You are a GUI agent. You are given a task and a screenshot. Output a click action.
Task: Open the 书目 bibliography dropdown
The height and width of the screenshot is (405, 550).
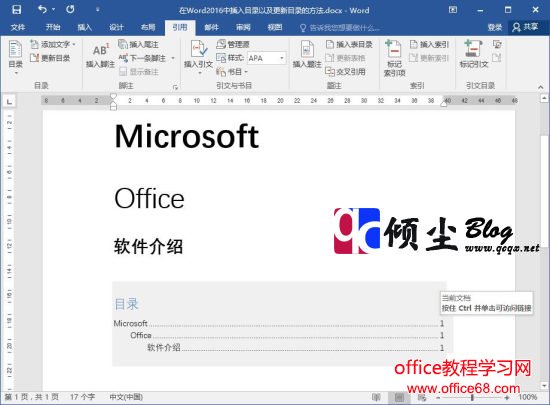tap(232, 72)
